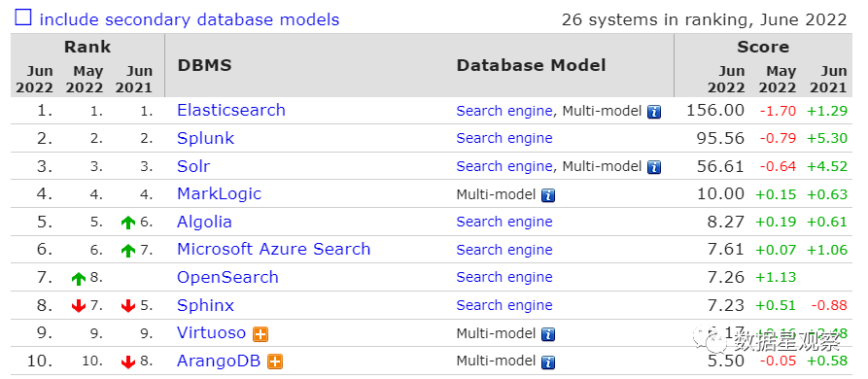
Task: Click the info icon in Elasticsearch row
Action: (x=654, y=112)
